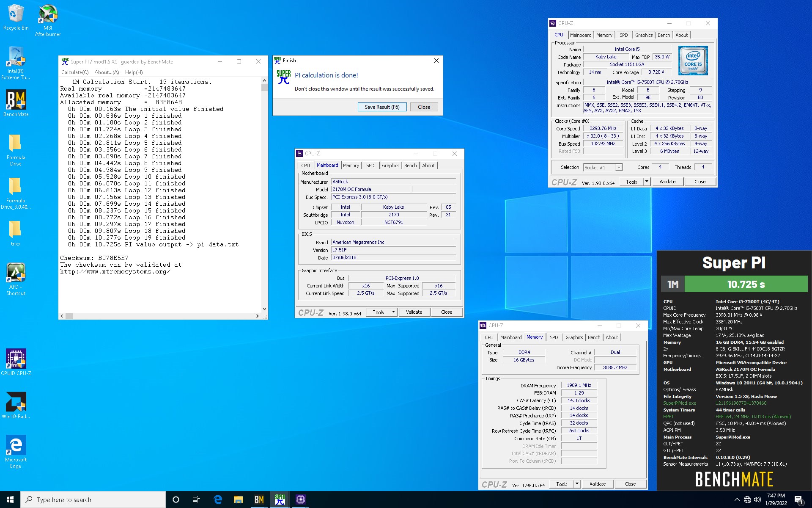Screen dimensions: 812x508
Task: Click Tools button in Memory CPU-Z window
Action: point(562,484)
